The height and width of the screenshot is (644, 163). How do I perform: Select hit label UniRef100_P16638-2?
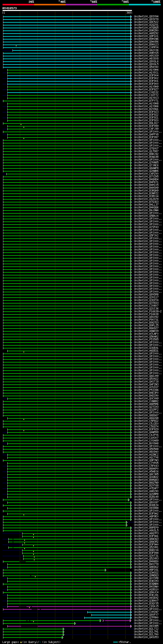(148, 312)
